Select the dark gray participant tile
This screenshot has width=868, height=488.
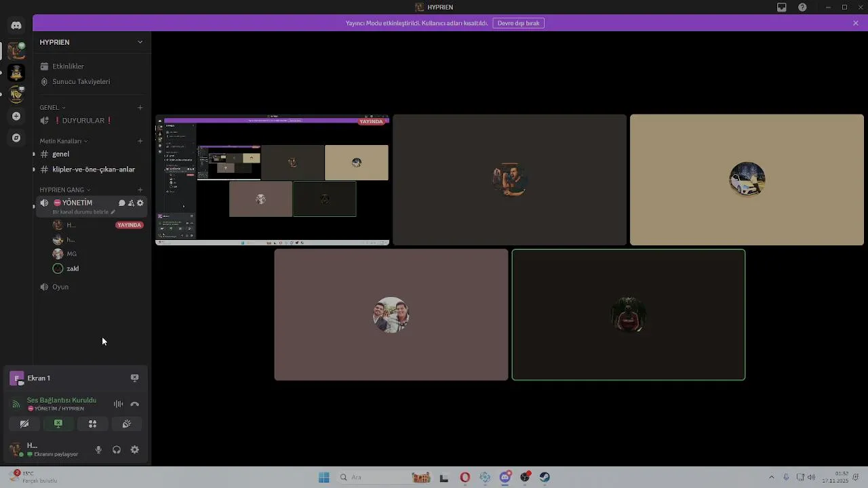click(510, 180)
